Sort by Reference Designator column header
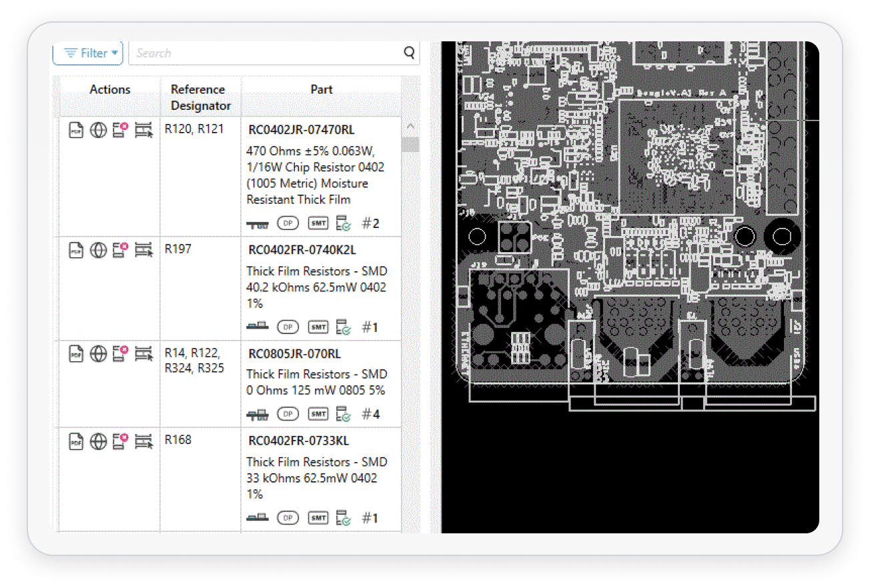The width and height of the screenshot is (870, 588). [201, 97]
